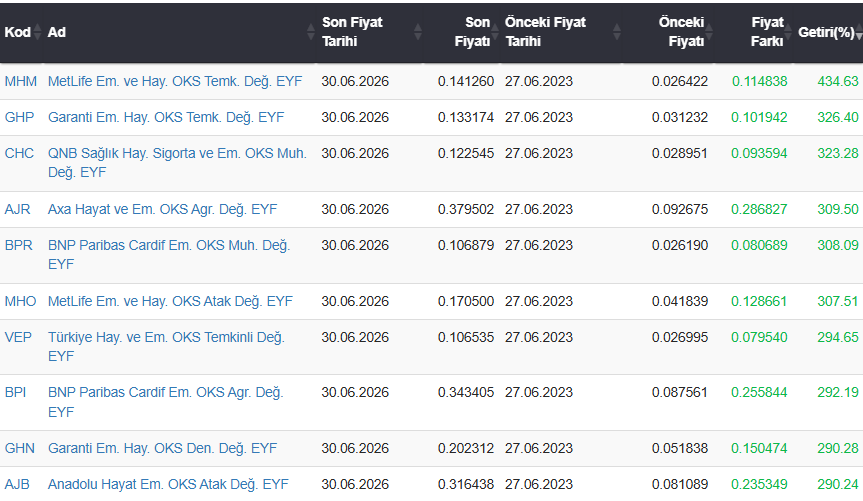863x501 pixels.
Task: Open AJB fund code link
Action: pos(17,484)
